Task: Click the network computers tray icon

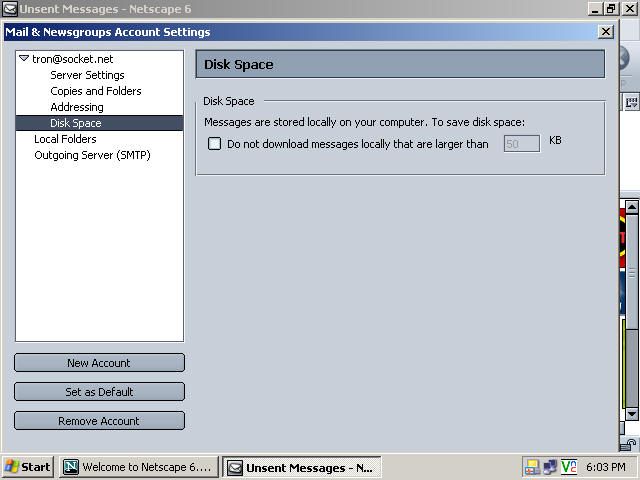Action: 550,467
